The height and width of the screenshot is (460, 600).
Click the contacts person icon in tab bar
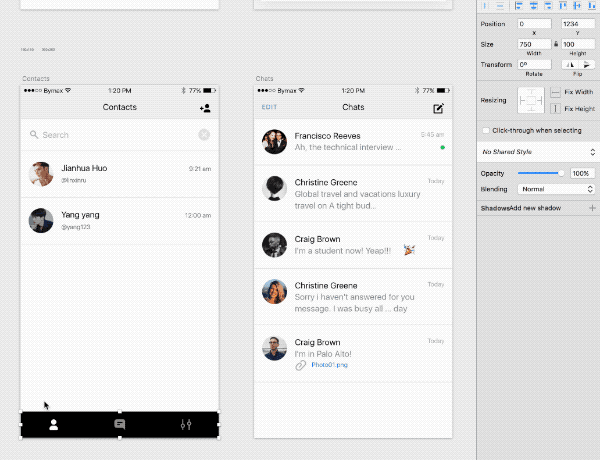pyautogui.click(x=54, y=424)
